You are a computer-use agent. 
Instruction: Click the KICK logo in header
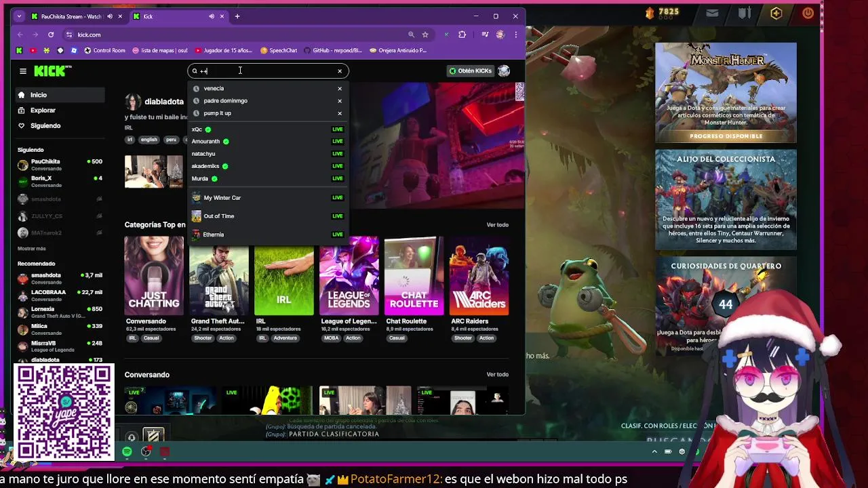point(52,70)
